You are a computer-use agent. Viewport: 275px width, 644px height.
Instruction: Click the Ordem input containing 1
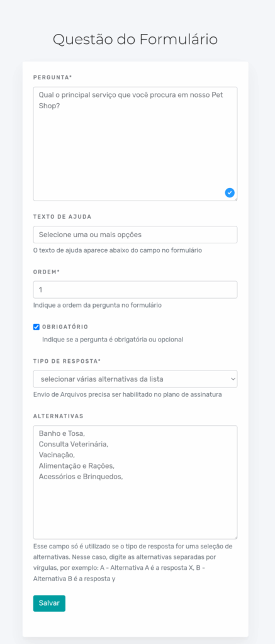tap(135, 289)
